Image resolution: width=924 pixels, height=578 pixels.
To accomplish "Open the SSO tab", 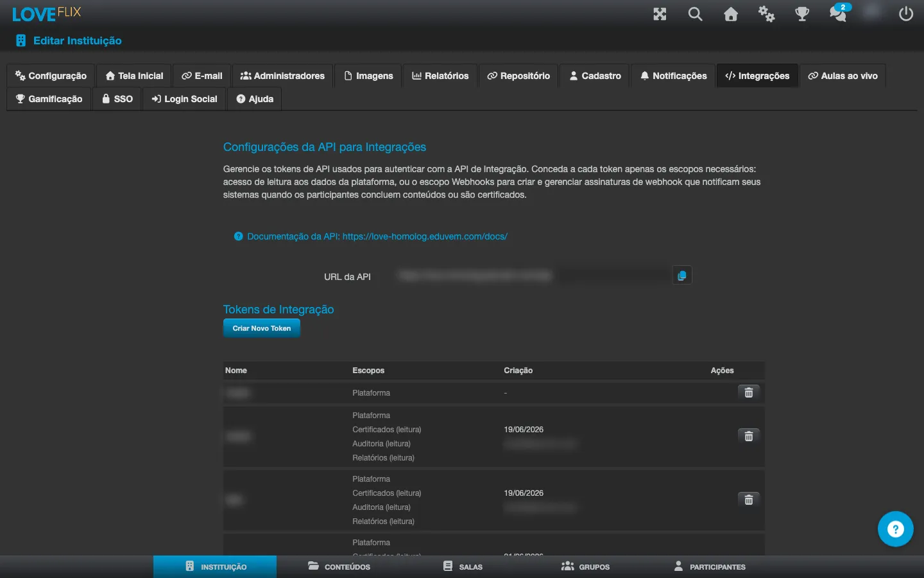I will 117,99.
